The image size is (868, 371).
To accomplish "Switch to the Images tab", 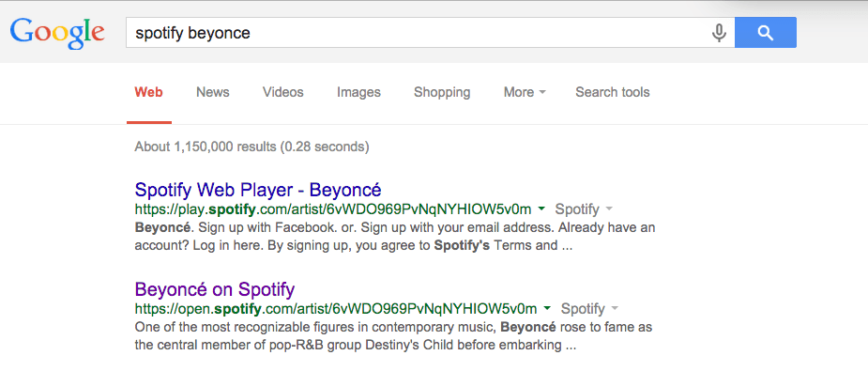I will pyautogui.click(x=358, y=92).
